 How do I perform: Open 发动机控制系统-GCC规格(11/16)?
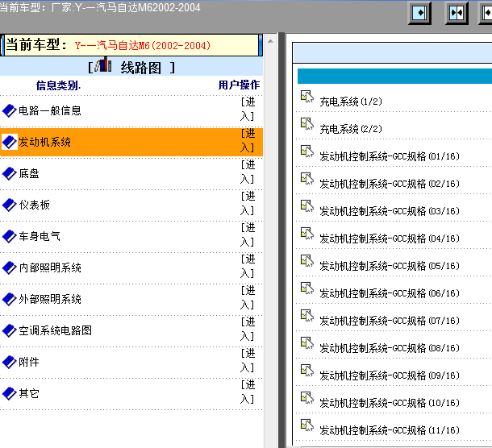(x=390, y=430)
